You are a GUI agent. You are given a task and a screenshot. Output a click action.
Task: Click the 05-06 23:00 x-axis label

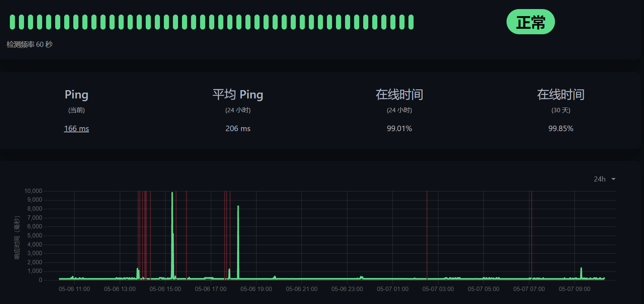click(x=347, y=289)
